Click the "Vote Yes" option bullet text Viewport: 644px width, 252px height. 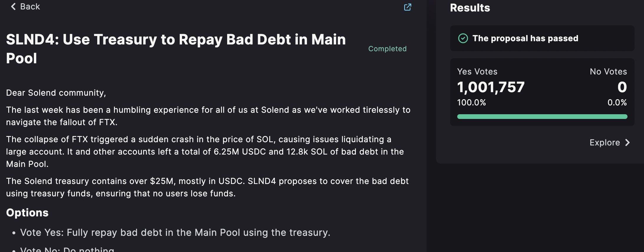[175, 233]
